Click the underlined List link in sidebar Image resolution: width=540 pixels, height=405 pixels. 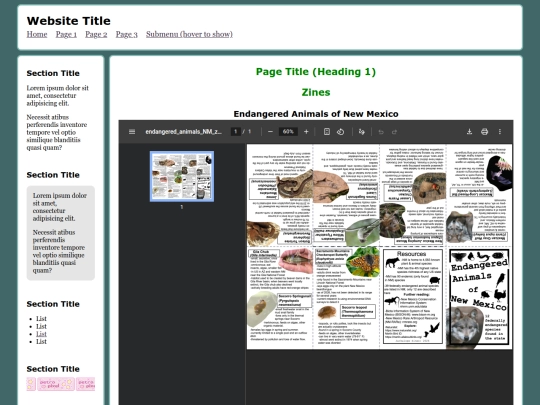tap(41, 334)
